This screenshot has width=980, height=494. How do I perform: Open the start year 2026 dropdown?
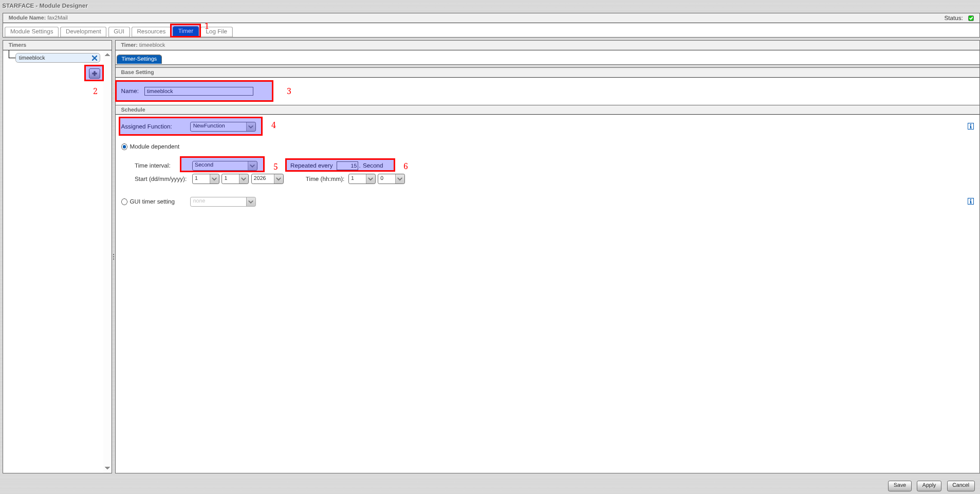tap(267, 179)
